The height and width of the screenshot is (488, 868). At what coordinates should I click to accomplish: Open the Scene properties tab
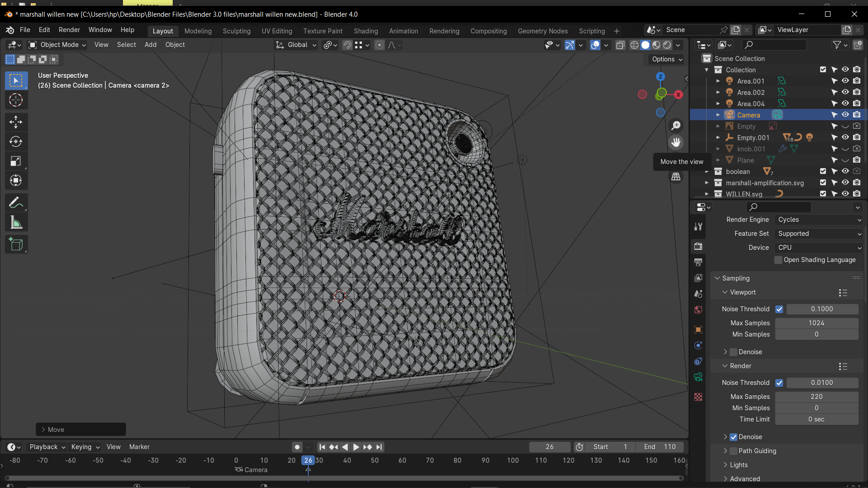pyautogui.click(x=698, y=294)
